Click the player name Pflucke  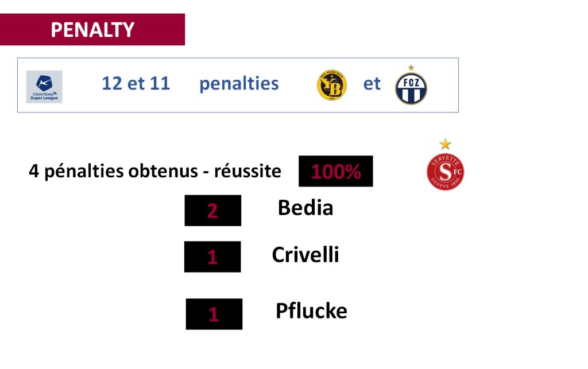point(311,311)
